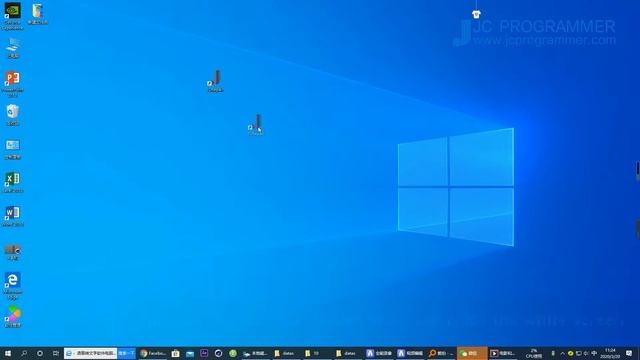
Task: Open taskbar search magnifier
Action: click(24, 353)
